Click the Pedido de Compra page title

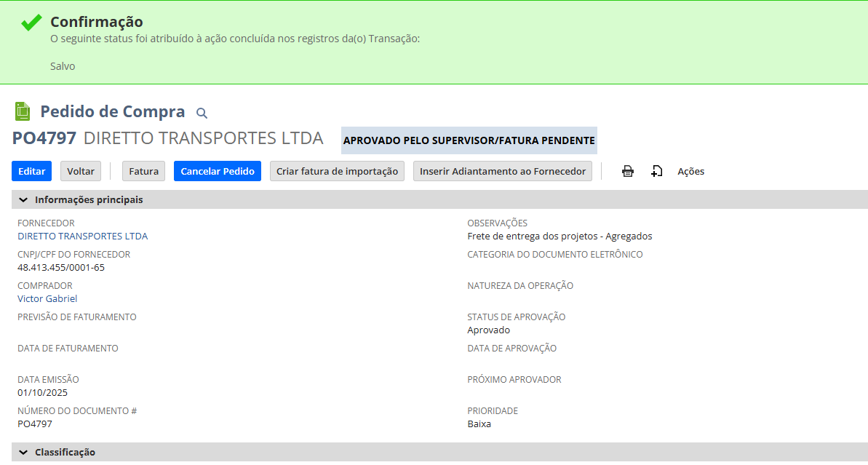[x=113, y=112]
